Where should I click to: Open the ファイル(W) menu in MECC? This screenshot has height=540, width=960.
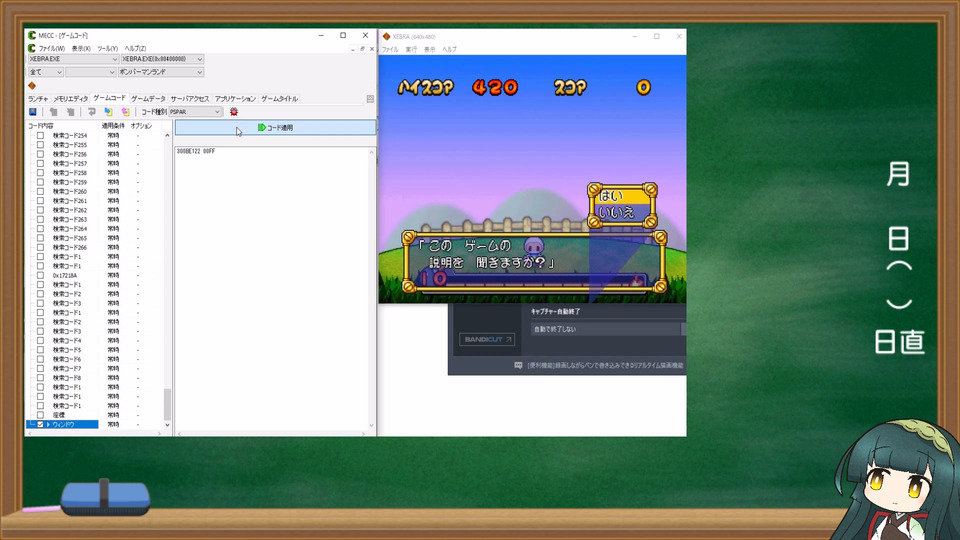click(52, 48)
